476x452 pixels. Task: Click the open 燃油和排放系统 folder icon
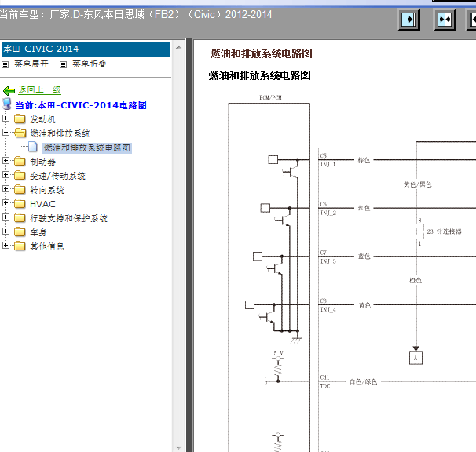point(20,133)
